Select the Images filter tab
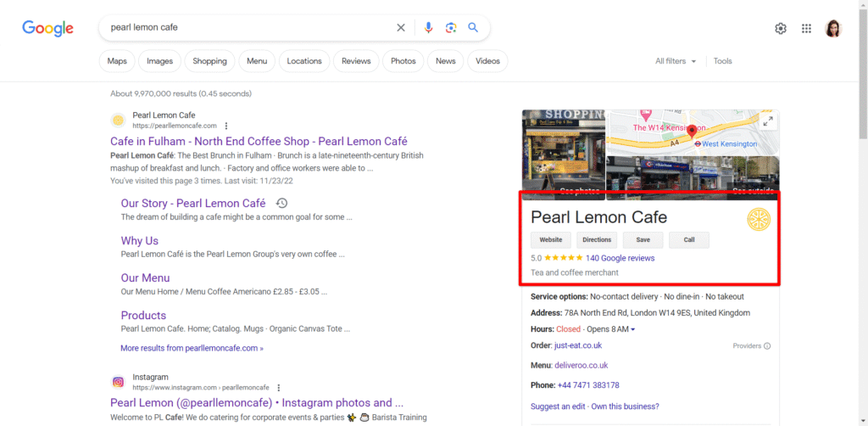 tap(159, 61)
